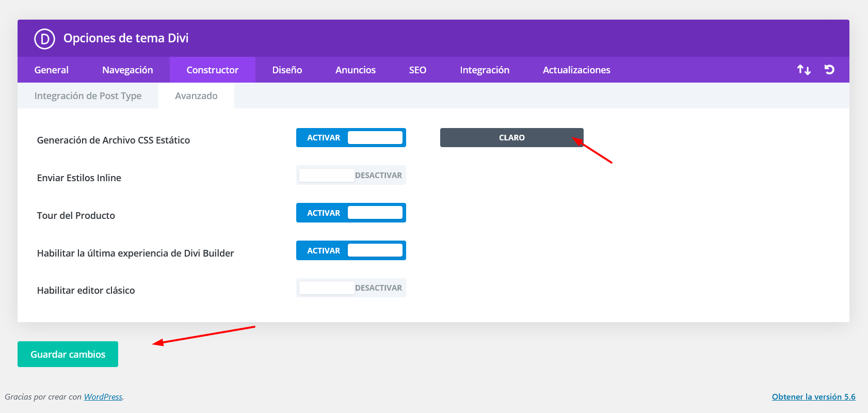Follow the WordPress link in footer
Screen dimensions: 868x413
[103, 396]
